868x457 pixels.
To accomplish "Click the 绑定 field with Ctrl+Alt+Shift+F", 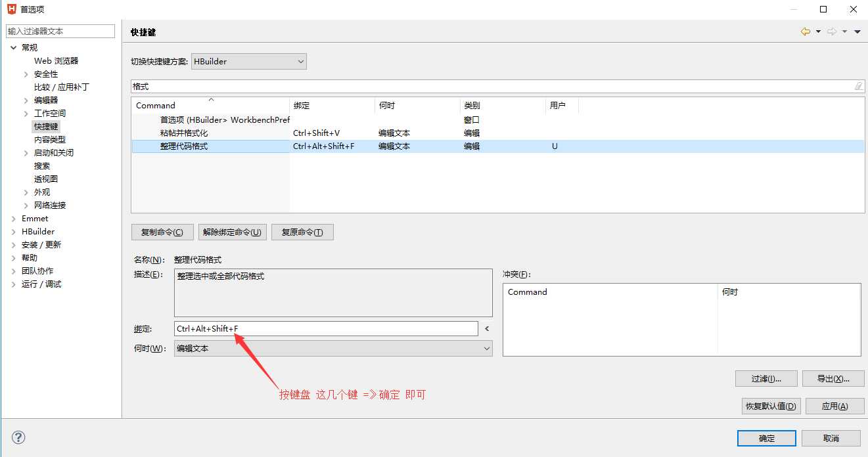I will 326,328.
